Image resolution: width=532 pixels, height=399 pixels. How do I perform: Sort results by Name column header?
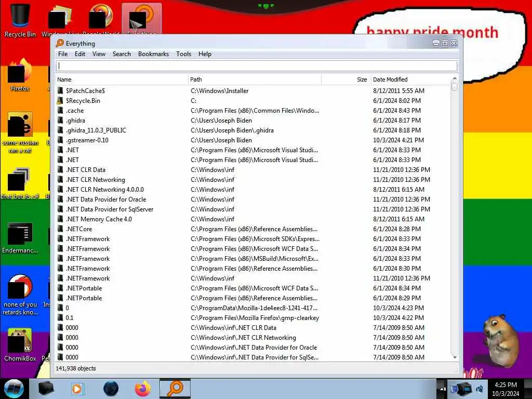coord(122,79)
